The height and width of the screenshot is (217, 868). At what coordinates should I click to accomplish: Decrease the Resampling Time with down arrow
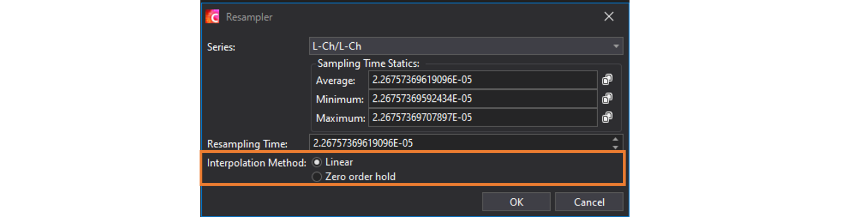[615, 146]
